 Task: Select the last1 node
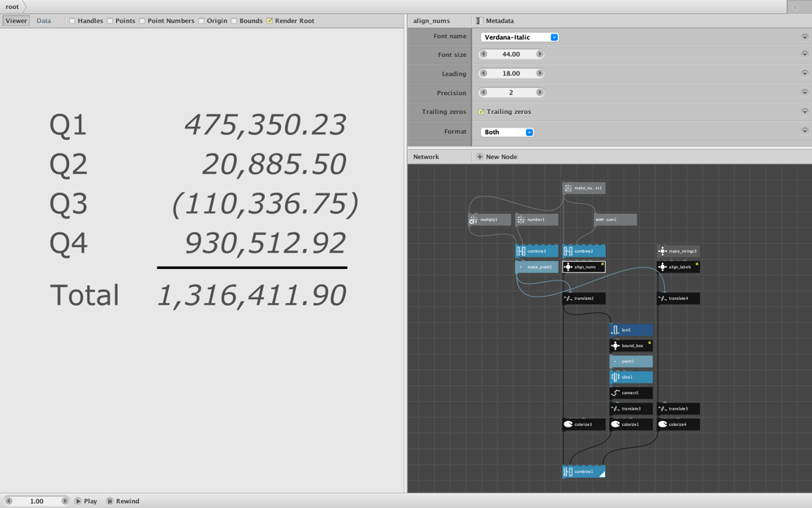(631, 330)
